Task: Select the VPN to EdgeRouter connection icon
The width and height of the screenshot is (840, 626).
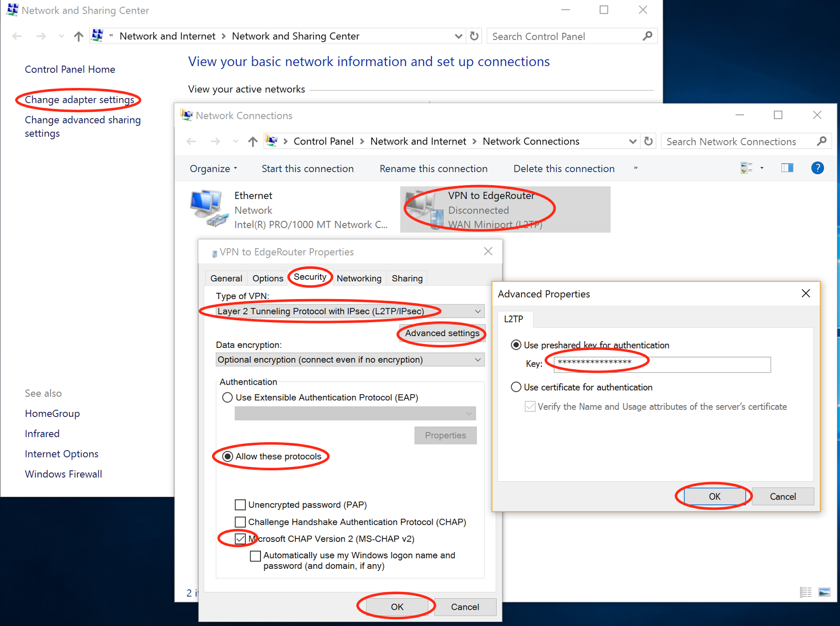Action: (423, 210)
